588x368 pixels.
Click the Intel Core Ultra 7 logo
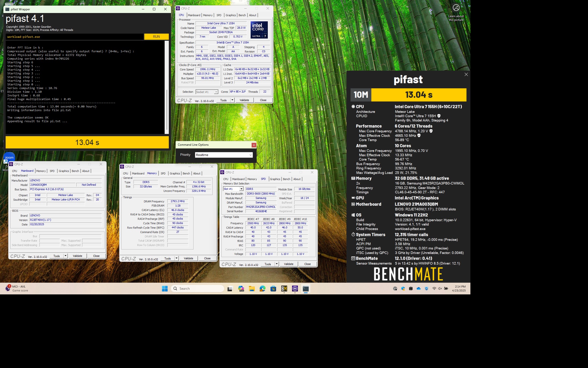point(259,30)
